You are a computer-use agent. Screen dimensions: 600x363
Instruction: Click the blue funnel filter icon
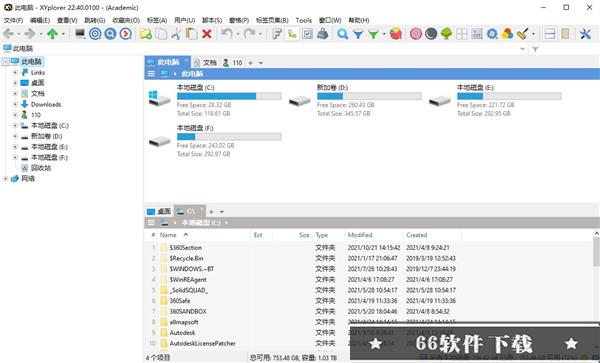358,34
